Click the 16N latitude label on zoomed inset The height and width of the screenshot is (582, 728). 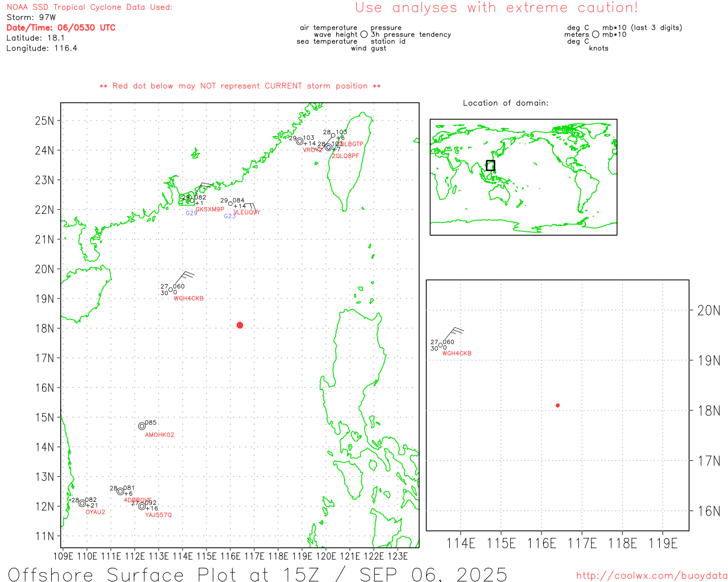point(709,511)
